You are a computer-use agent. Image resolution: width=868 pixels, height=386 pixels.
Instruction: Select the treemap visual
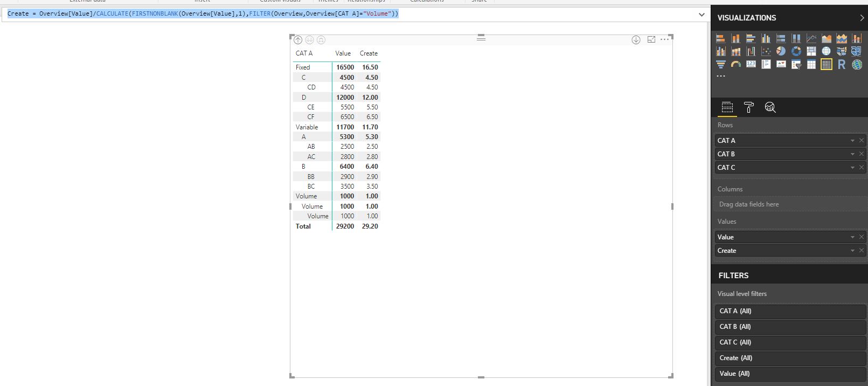811,51
